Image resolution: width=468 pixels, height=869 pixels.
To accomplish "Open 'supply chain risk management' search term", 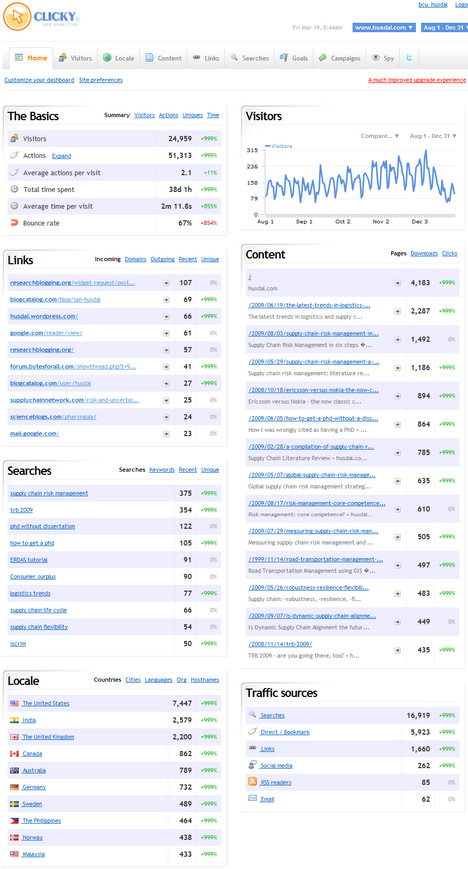I will (x=49, y=493).
